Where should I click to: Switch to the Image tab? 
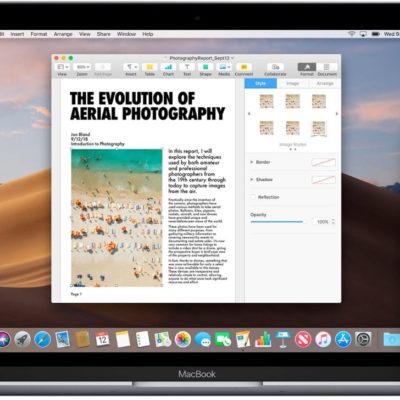[293, 83]
